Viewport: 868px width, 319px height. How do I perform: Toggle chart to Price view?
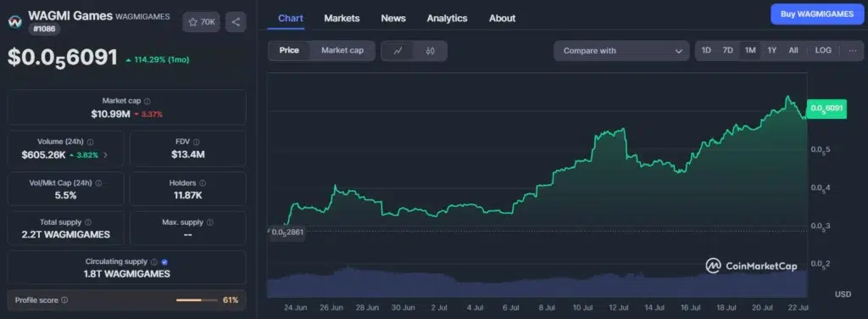(x=289, y=50)
